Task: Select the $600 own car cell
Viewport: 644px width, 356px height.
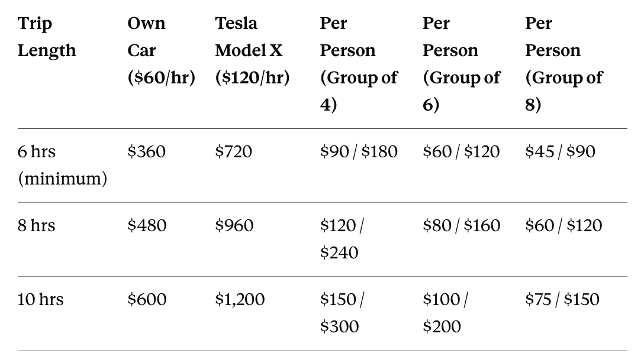Action: tap(147, 299)
